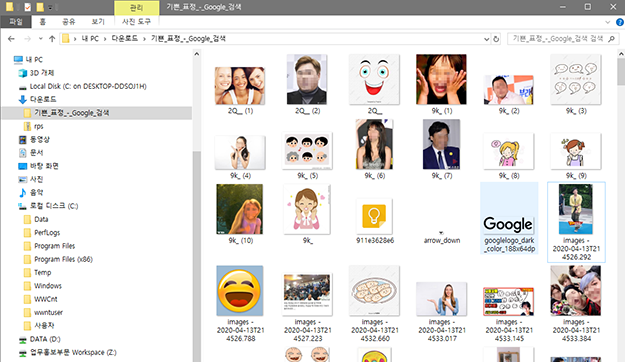
Task: Open the 사진 도구 tab
Action: coord(136,22)
